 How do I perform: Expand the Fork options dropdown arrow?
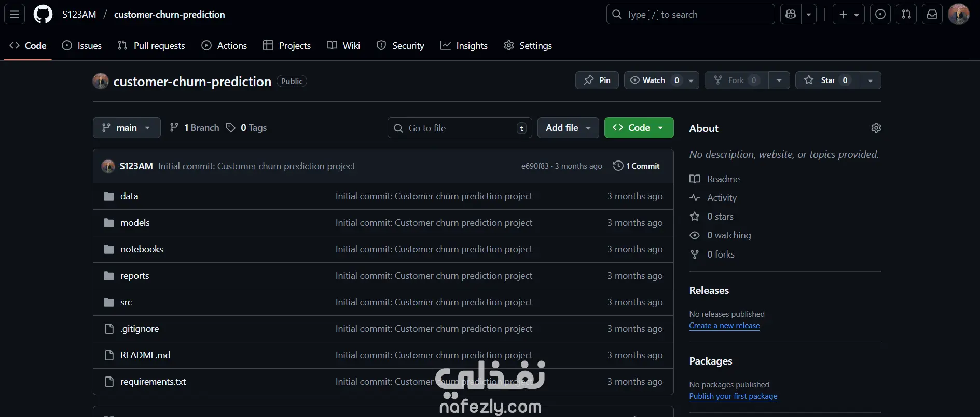779,80
